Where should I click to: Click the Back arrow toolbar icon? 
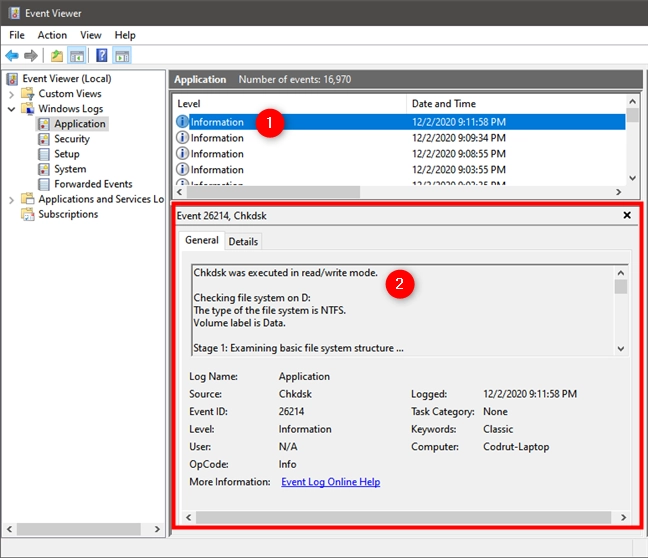[12, 55]
